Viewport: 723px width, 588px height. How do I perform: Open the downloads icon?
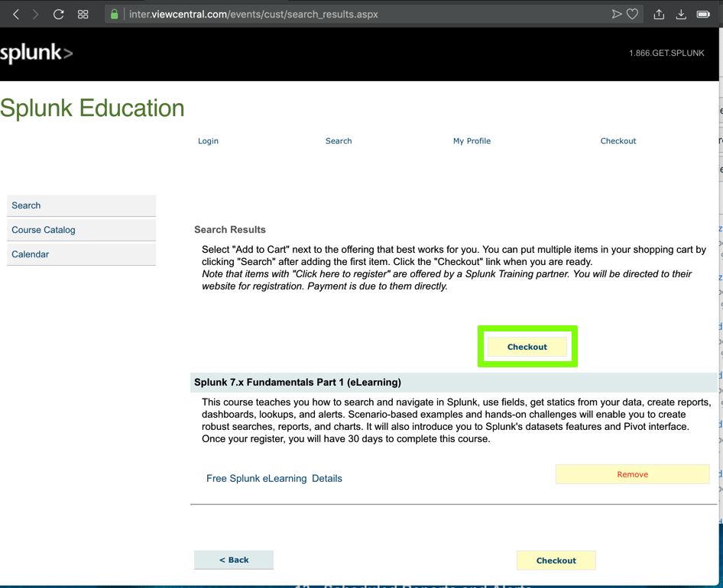(x=681, y=15)
